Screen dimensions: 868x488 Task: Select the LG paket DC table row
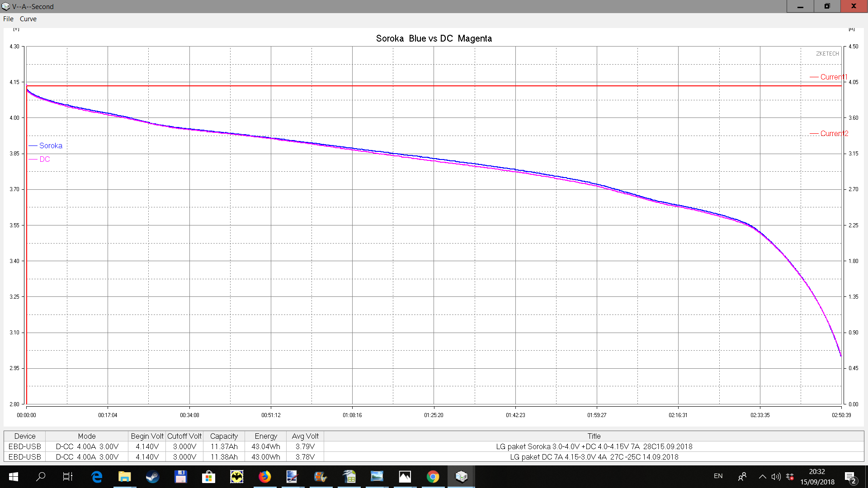(594, 457)
